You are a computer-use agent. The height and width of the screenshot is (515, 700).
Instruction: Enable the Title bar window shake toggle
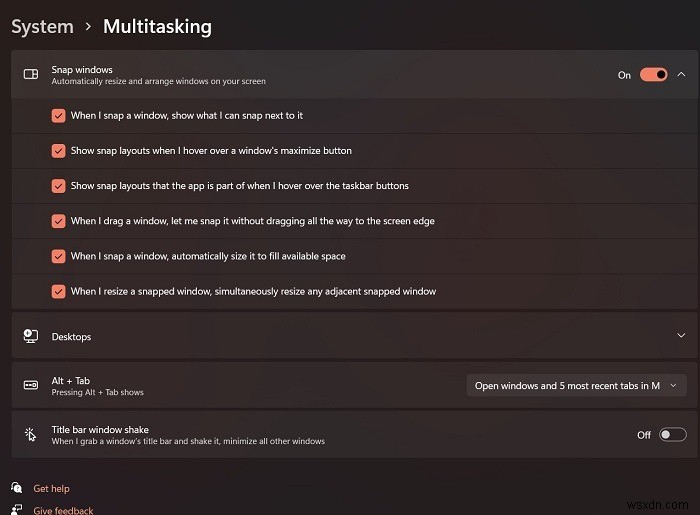click(673, 434)
